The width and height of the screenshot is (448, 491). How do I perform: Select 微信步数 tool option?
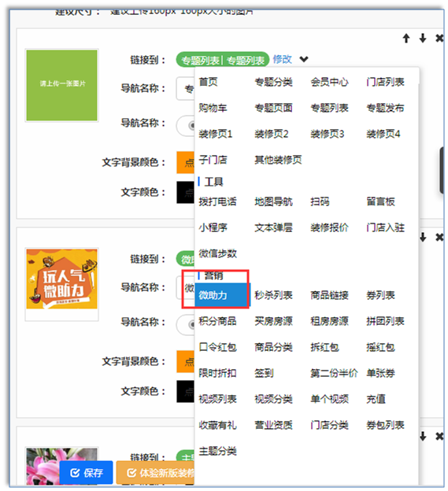coord(218,253)
